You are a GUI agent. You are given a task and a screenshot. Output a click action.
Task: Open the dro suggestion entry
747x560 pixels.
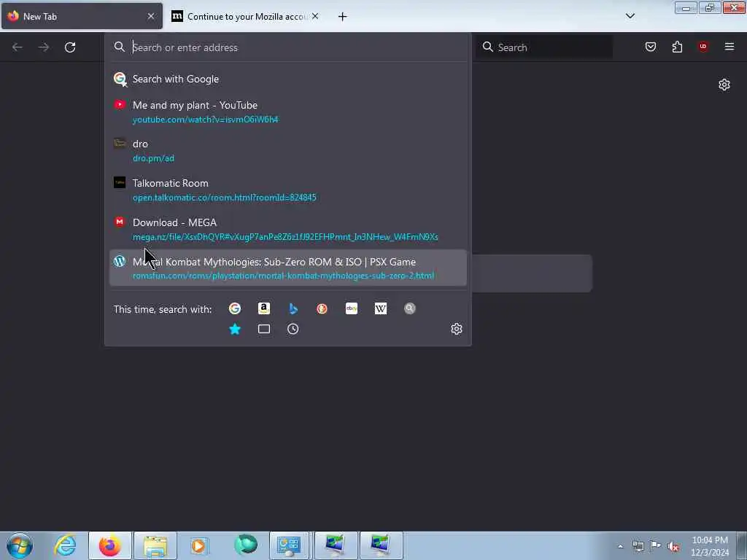pyautogui.click(x=287, y=150)
